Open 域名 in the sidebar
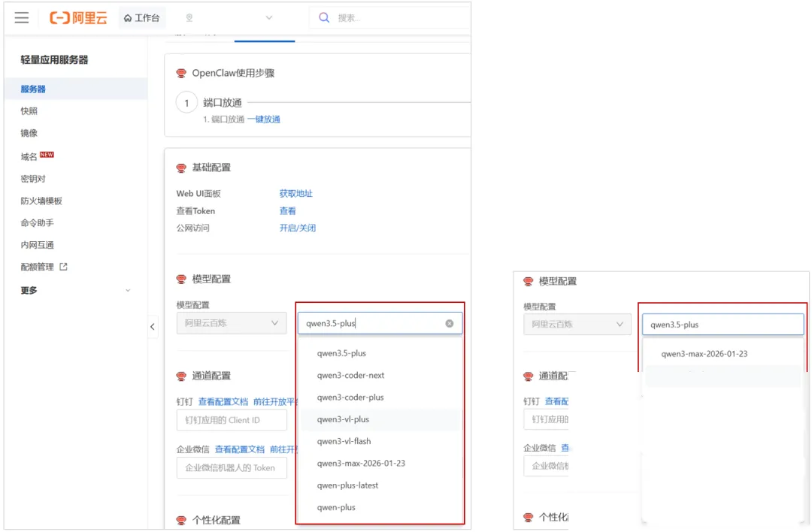Image resolution: width=812 pixels, height=532 pixels. (x=29, y=156)
